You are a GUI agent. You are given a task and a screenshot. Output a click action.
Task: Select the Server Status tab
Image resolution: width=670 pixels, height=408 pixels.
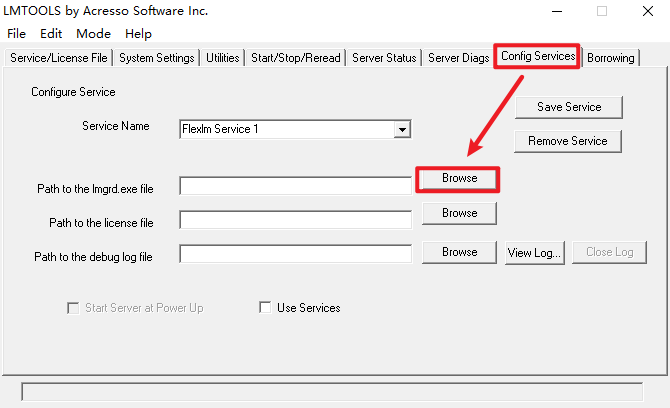click(384, 58)
